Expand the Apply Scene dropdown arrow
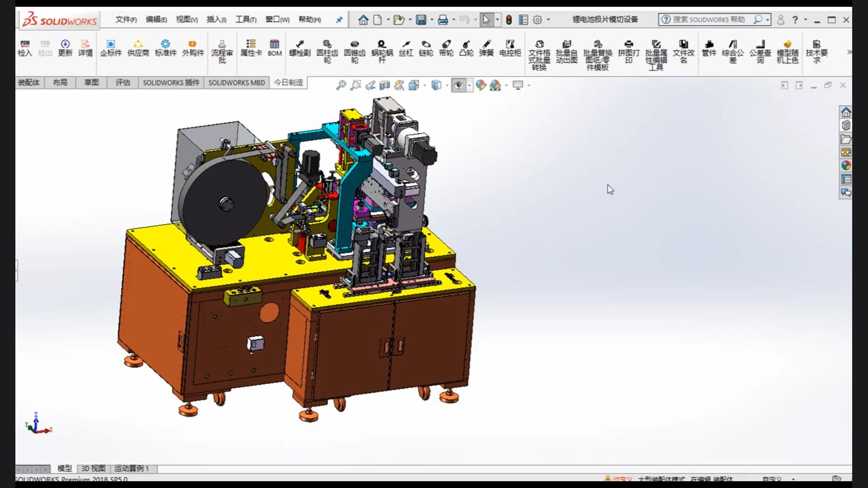The width and height of the screenshot is (868, 488). (506, 85)
